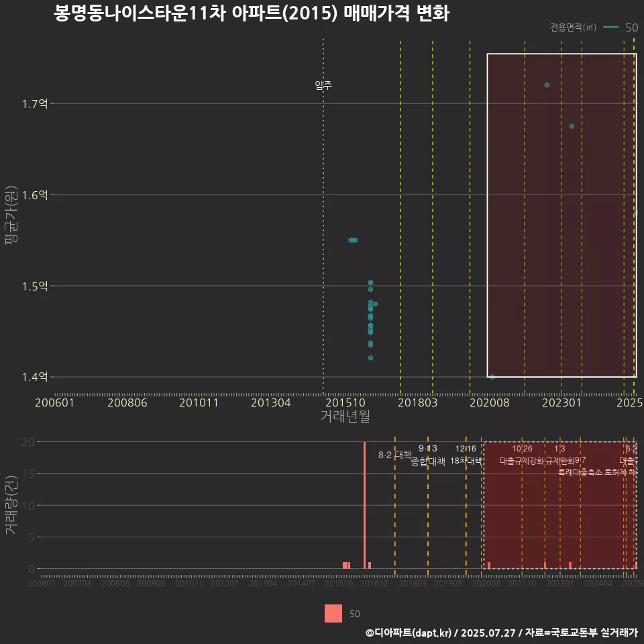
Task: Click the 10 label on volume chart y-axis
Action: click(x=28, y=506)
